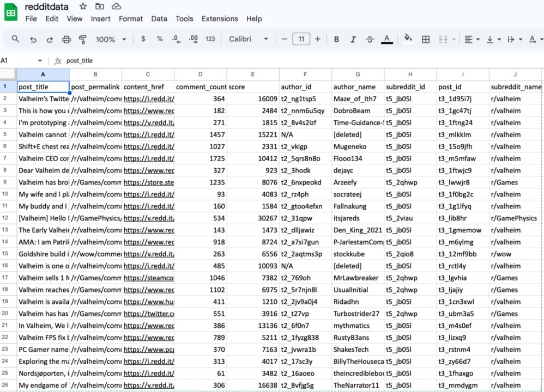544x392 pixels.
Task: Click the Name box showing A1
Action: coord(17,60)
